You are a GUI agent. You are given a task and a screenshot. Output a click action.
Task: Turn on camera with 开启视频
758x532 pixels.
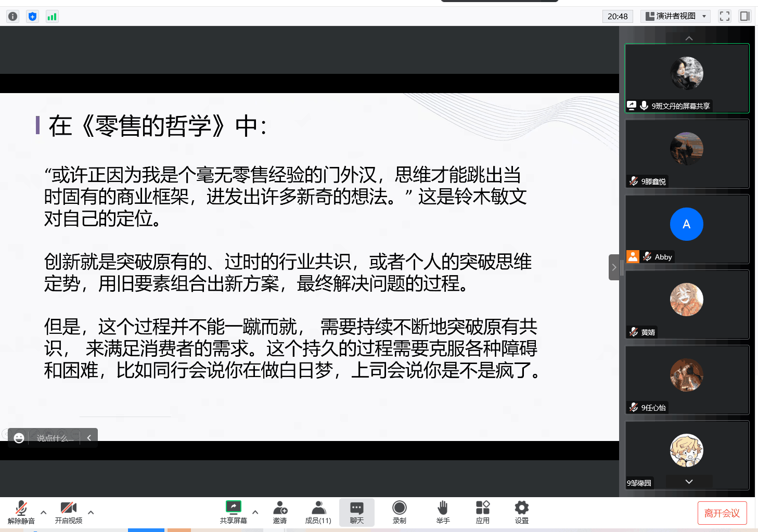click(69, 512)
